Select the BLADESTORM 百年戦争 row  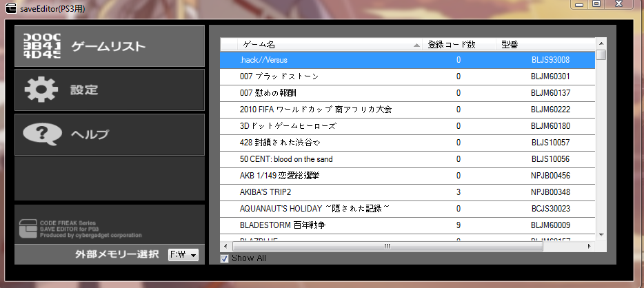(407, 225)
